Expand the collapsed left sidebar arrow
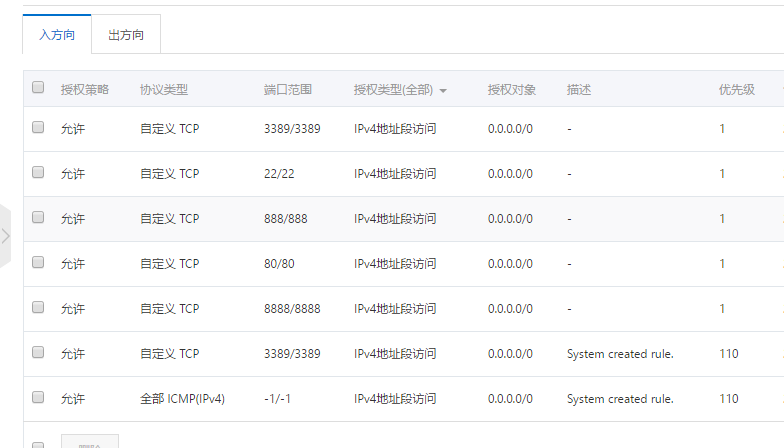Image resolution: width=784 pixels, height=448 pixels. pos(6,236)
